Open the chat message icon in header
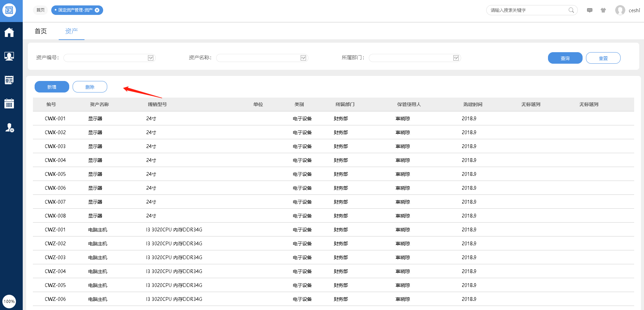Image resolution: width=644 pixels, height=310 pixels. click(590, 10)
